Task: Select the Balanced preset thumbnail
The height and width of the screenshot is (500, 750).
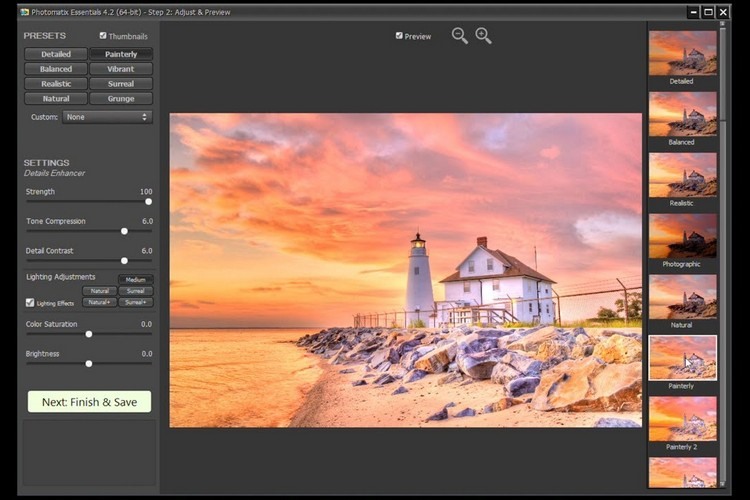Action: pos(682,113)
